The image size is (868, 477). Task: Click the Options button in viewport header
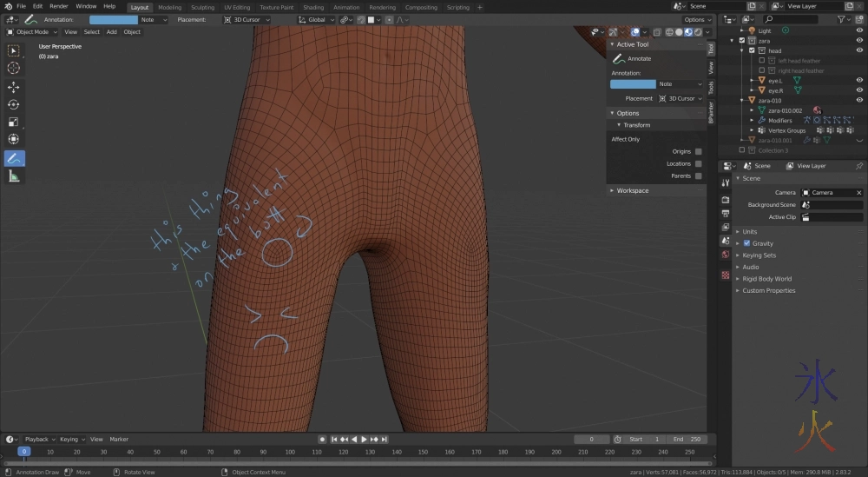[x=696, y=19]
